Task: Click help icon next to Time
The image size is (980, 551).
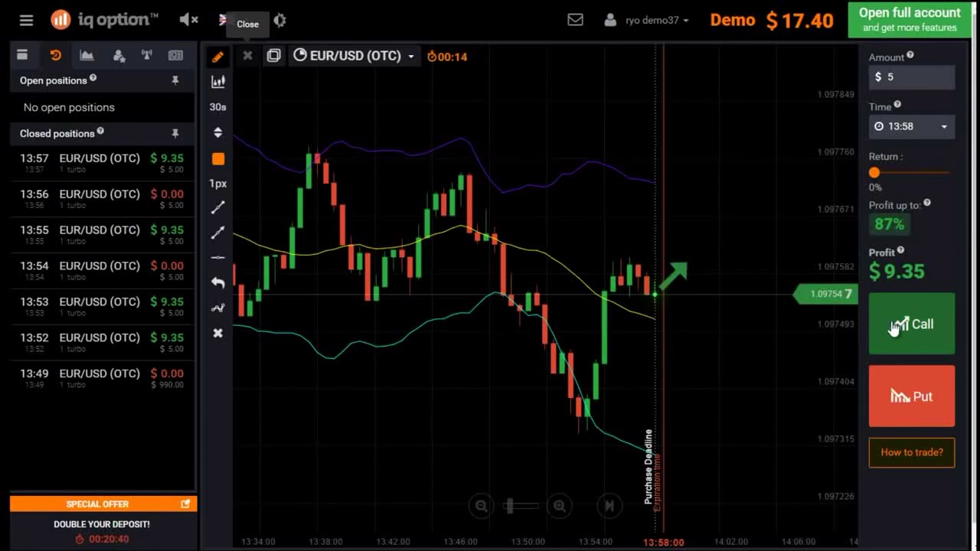Action: tap(897, 105)
